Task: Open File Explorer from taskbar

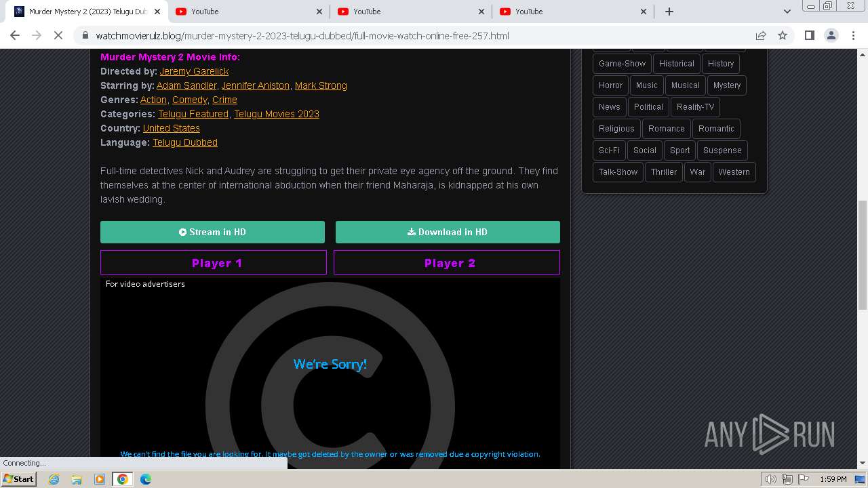Action: [77, 479]
